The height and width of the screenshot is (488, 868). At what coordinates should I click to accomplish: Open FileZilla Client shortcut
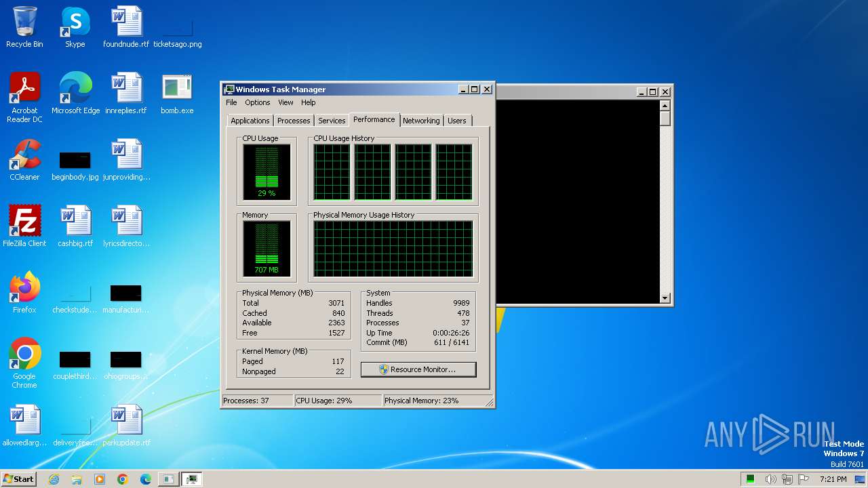(x=24, y=226)
